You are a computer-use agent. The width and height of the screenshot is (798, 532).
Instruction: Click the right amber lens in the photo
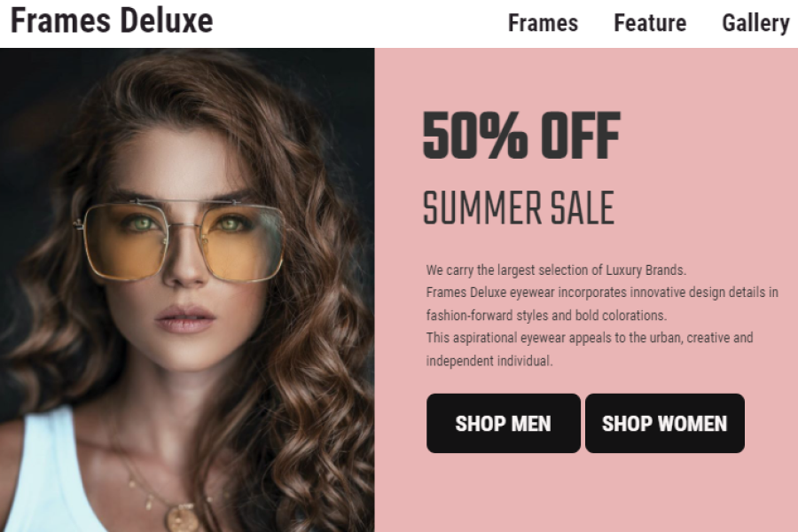tap(243, 243)
